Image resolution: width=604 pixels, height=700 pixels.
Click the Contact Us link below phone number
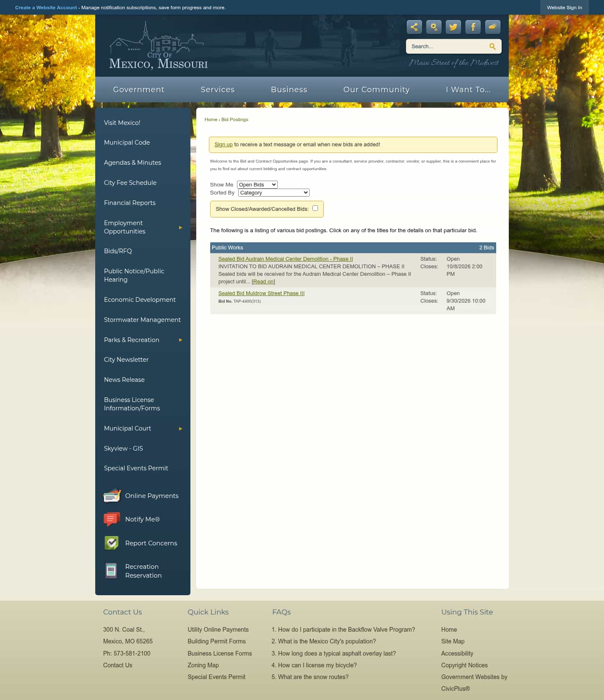118,665
